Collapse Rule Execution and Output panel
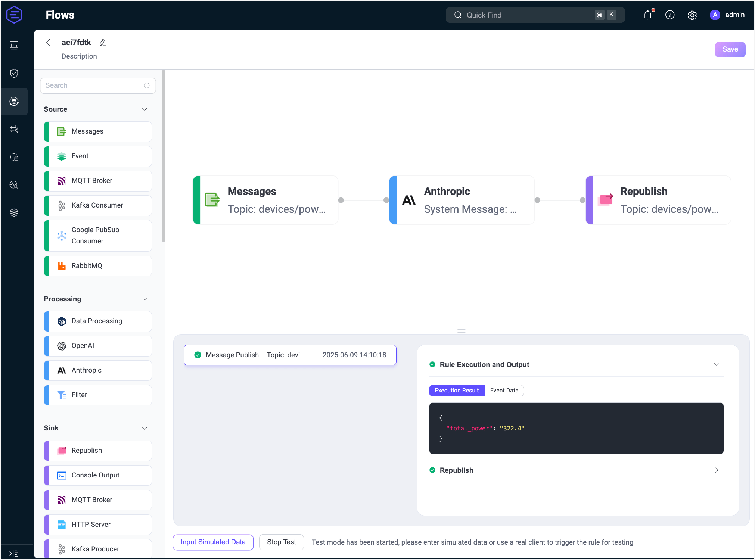This screenshot has width=755, height=560. pyautogui.click(x=717, y=364)
